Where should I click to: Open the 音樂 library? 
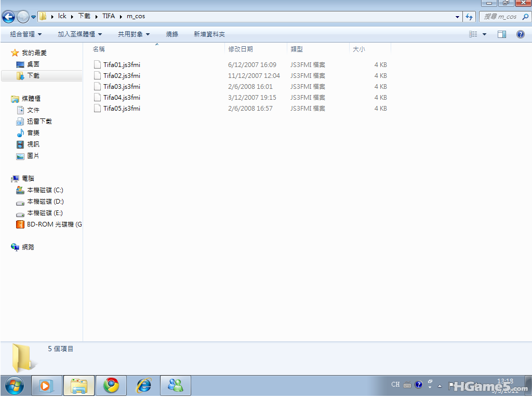[x=33, y=133]
